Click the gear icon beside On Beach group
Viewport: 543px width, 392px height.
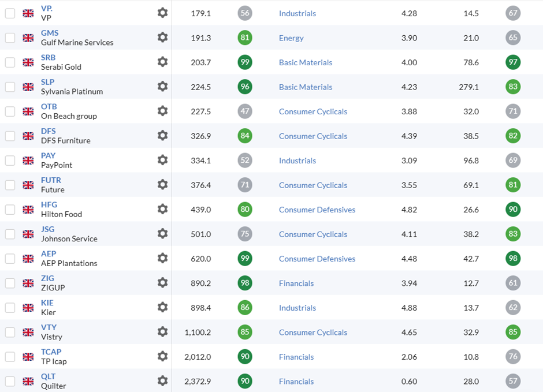162,111
